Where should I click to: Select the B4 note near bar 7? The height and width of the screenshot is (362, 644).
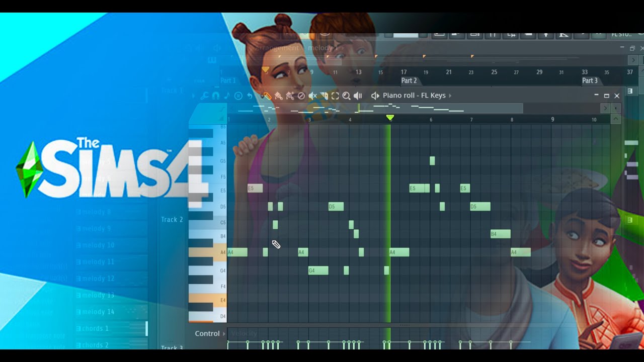pos(501,234)
